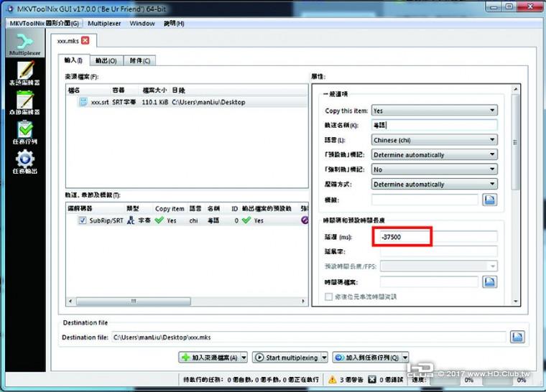Click the warnings triangle icon

[x=333, y=380]
